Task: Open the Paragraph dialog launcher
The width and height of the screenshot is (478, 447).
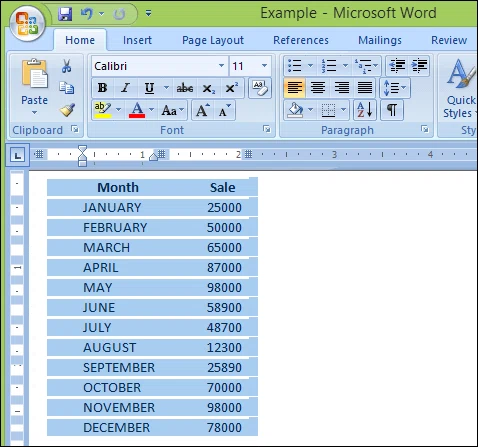Action: click(x=425, y=129)
